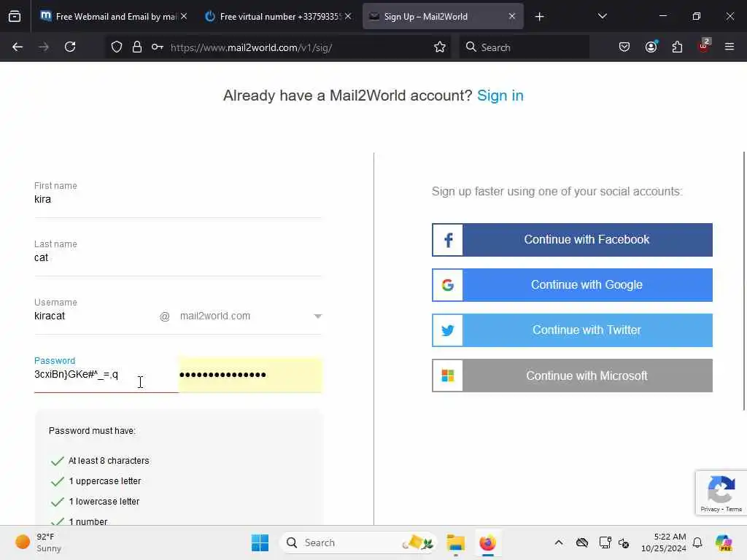
Task: Open tracking protection shield icon
Action: point(117,47)
